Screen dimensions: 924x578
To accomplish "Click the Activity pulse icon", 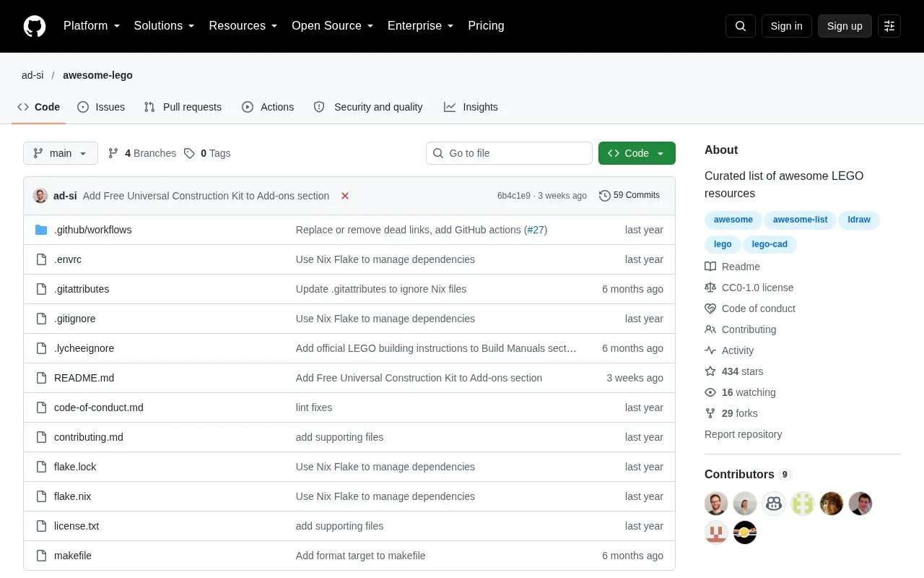I will click(x=710, y=350).
